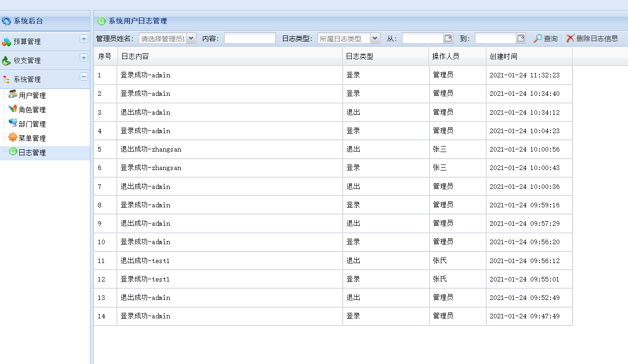Screen dimensions: 628x364
Task: Click timestamp 2021-01-24 09:52:49
Action: 524,298
